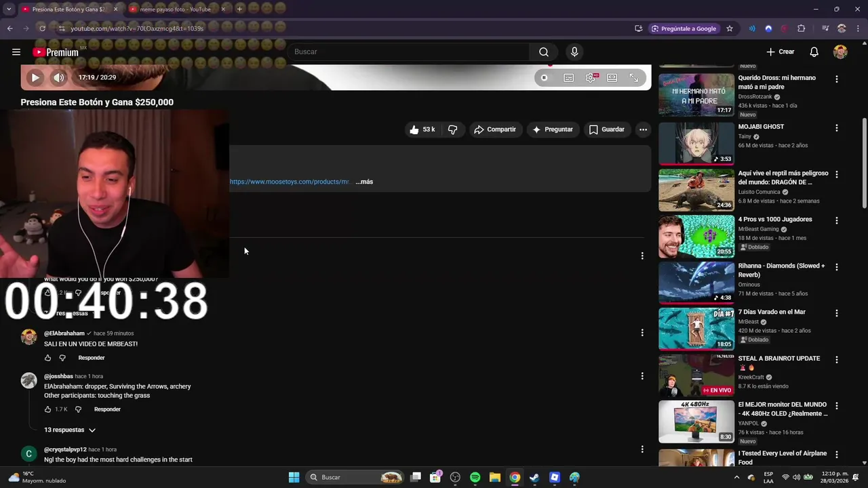Open Chrome extensions puzzle icon

pyautogui.click(x=802, y=28)
